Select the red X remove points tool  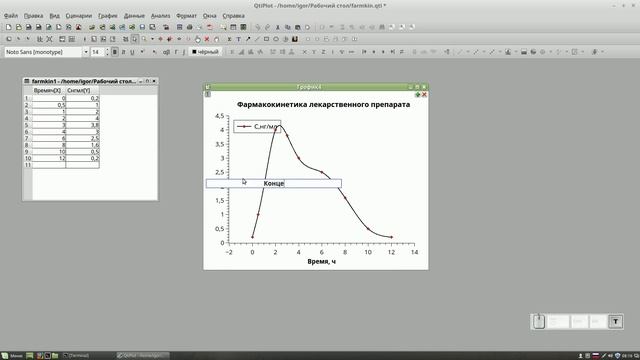[x=207, y=39]
